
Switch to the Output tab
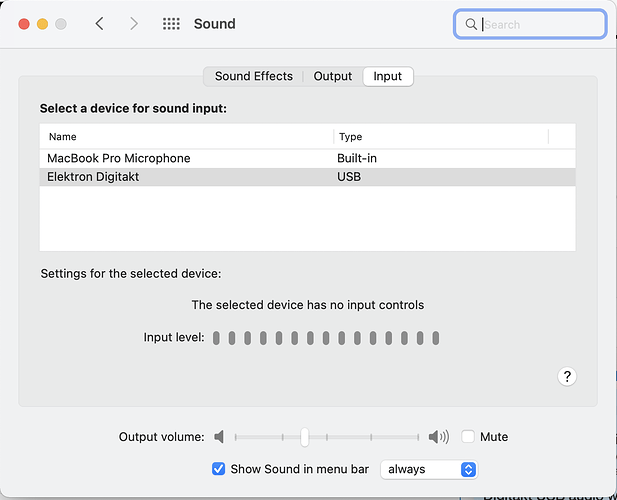coord(333,76)
